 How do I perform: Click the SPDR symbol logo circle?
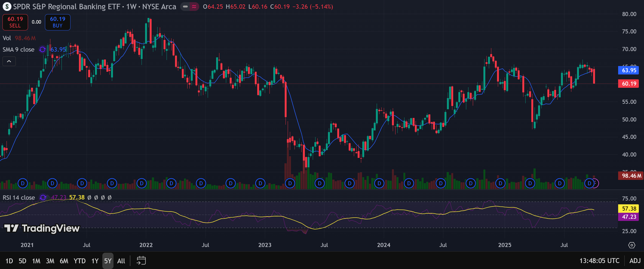[7, 7]
